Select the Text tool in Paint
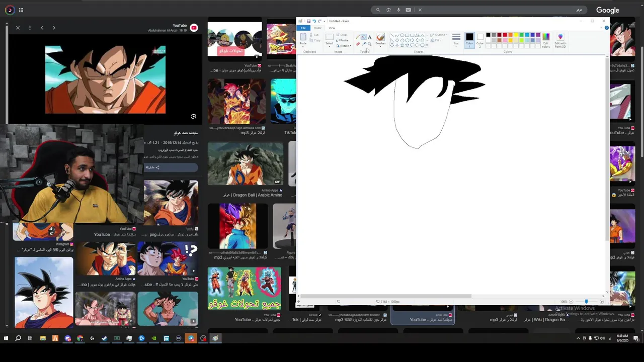 click(x=370, y=37)
